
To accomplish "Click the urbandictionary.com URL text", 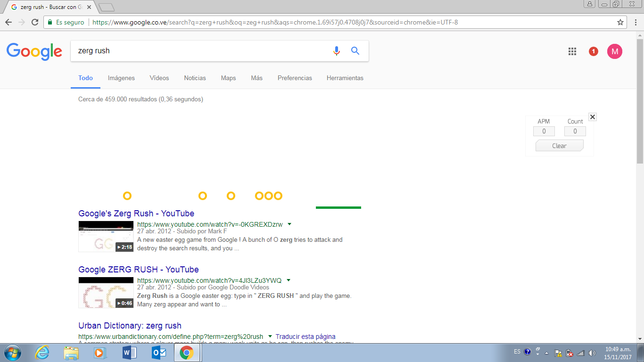I will click(x=171, y=337).
